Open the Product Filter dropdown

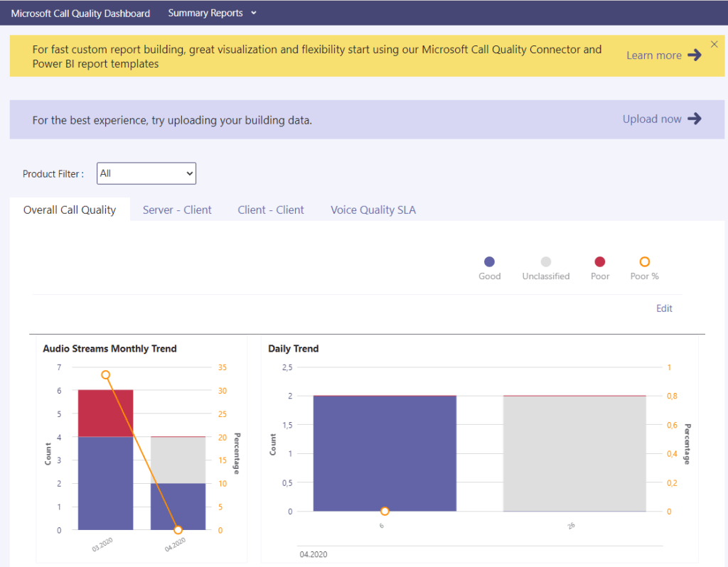coord(146,173)
